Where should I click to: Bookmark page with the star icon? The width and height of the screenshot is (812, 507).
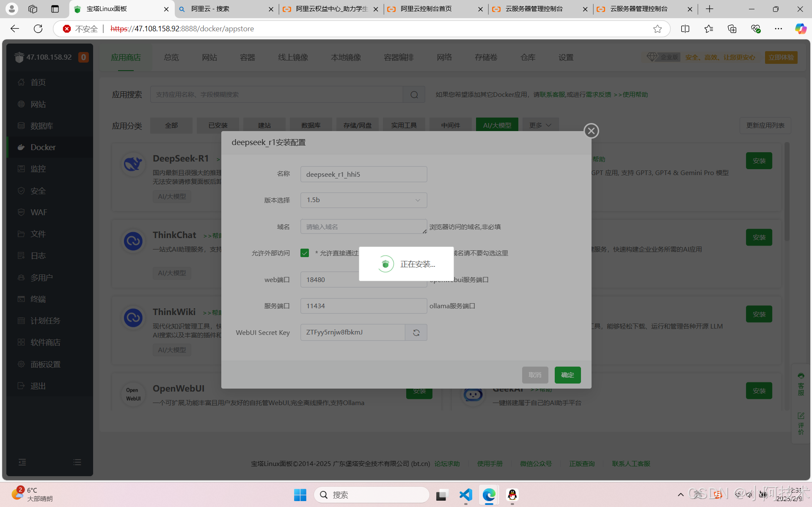pos(657,29)
